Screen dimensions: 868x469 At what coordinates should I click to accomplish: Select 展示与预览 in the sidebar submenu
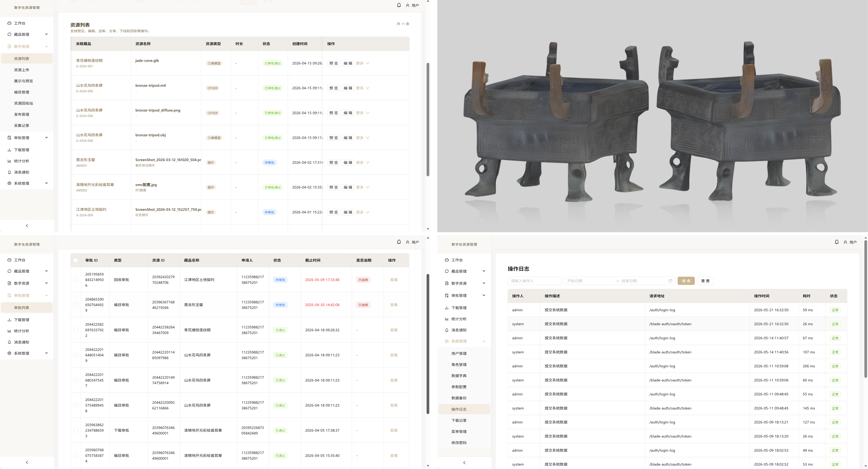[x=24, y=81]
